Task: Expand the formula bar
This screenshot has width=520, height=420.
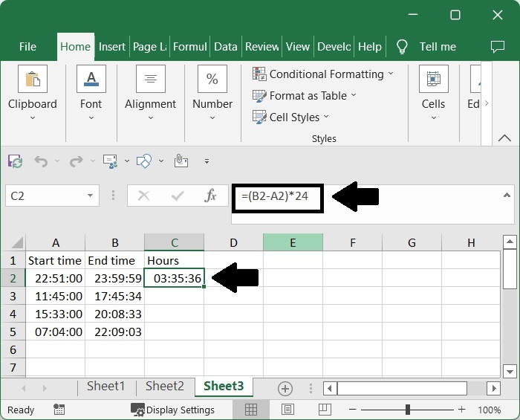Action: pos(507,195)
